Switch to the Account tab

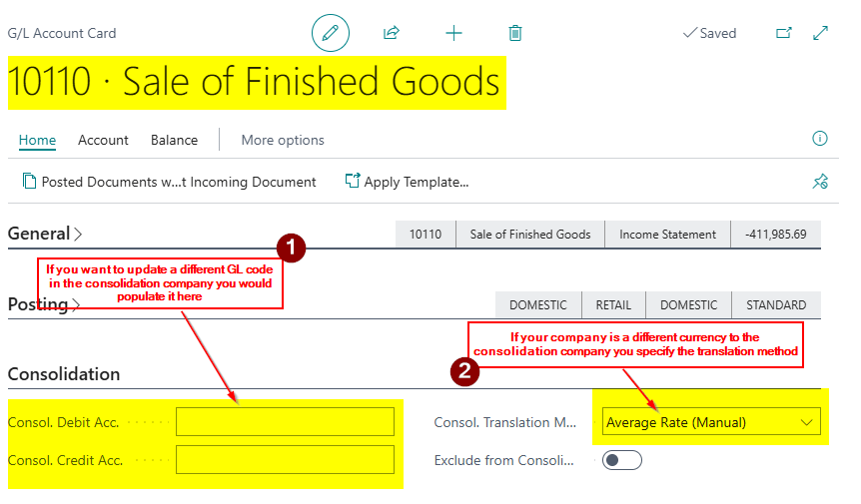tap(103, 140)
